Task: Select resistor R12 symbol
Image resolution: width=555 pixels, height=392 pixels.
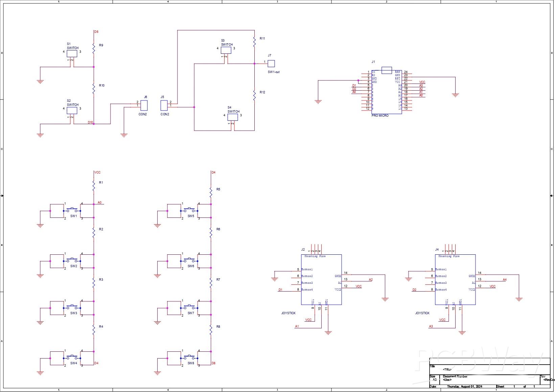Action: pyautogui.click(x=254, y=95)
